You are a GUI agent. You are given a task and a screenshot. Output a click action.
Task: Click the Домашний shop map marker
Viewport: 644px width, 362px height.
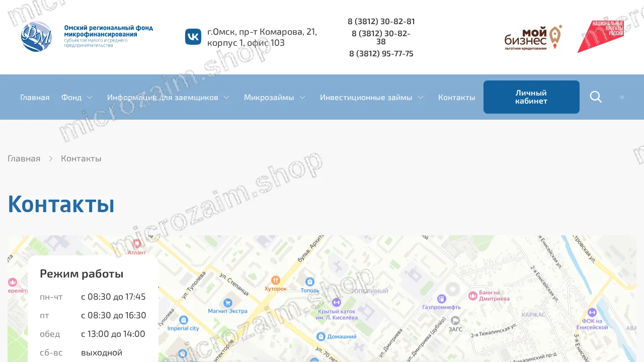321,336
